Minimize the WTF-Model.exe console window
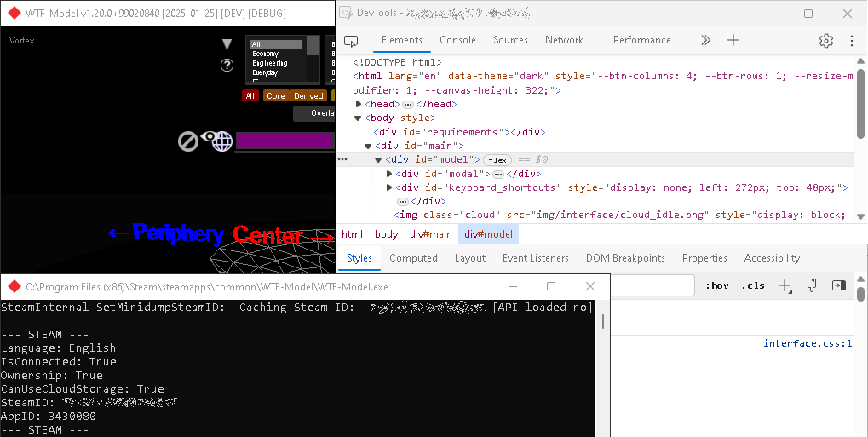 coord(513,286)
